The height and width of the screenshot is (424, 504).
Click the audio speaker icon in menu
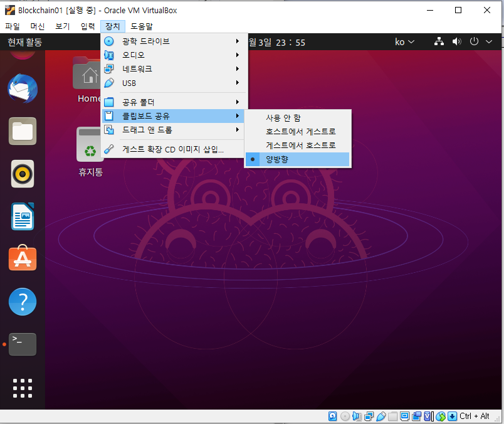point(109,55)
